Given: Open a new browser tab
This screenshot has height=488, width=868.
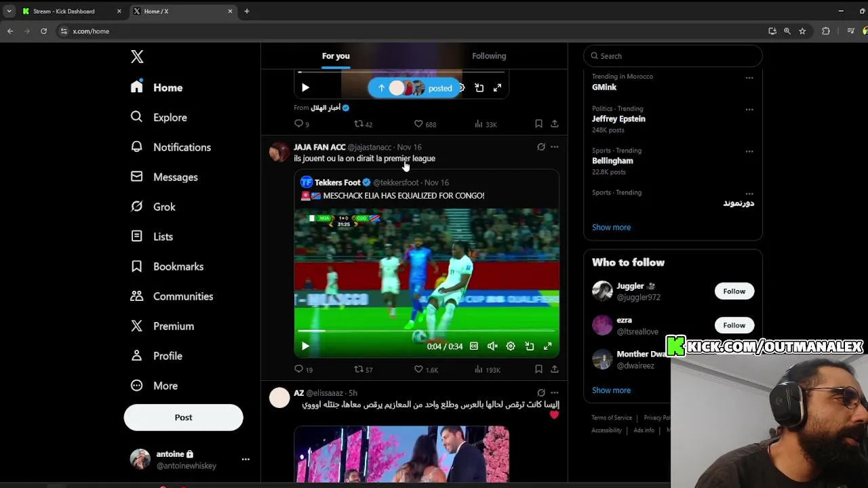Looking at the screenshot, I should [247, 11].
